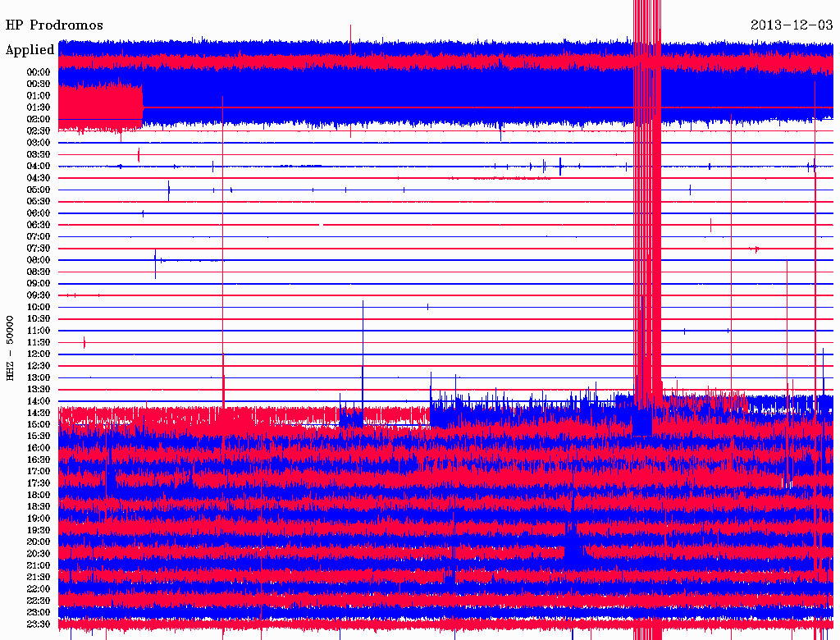840x640 pixels.
Task: Select the 03:30 time label
Action: pos(39,154)
